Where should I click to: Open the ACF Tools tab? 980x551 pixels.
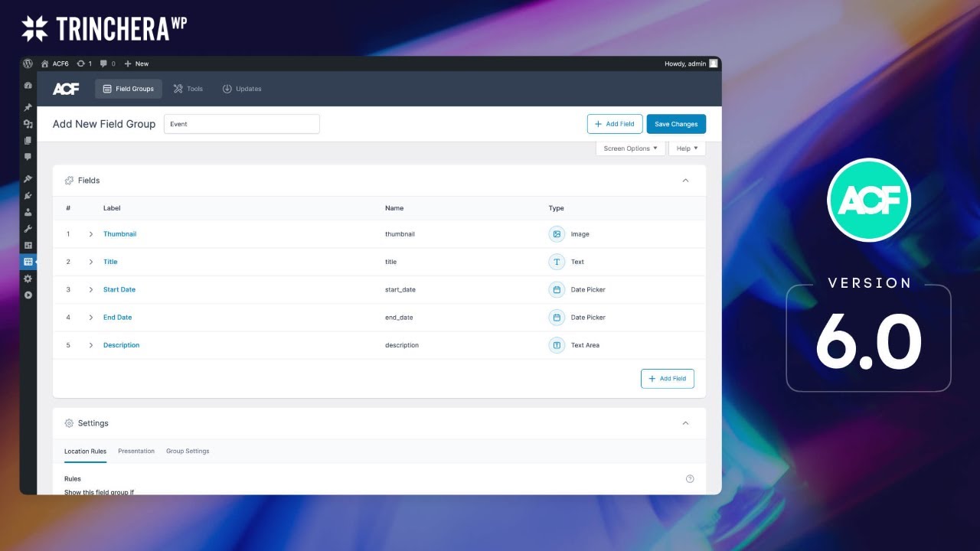pos(188,89)
